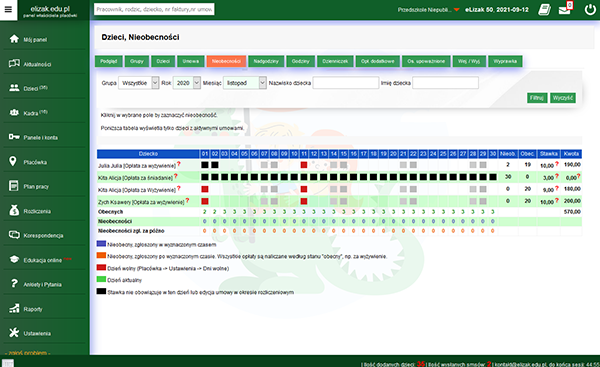The image size is (600, 367).
Task: Toggle Julia Julia day 07 gray square
Action: point(264,165)
